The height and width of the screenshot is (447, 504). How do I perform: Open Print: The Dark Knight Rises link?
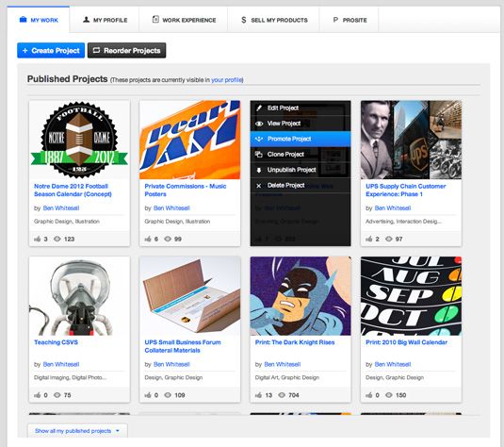tap(295, 342)
